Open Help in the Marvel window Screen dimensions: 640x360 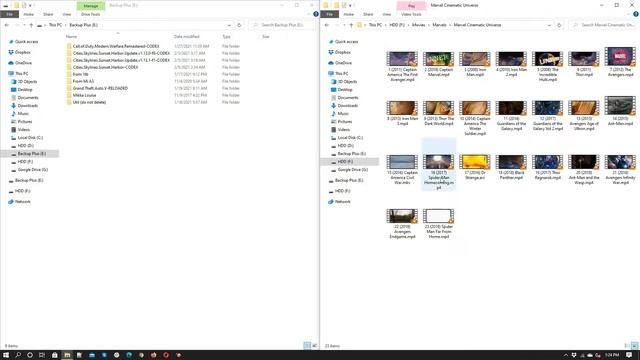[636, 14]
